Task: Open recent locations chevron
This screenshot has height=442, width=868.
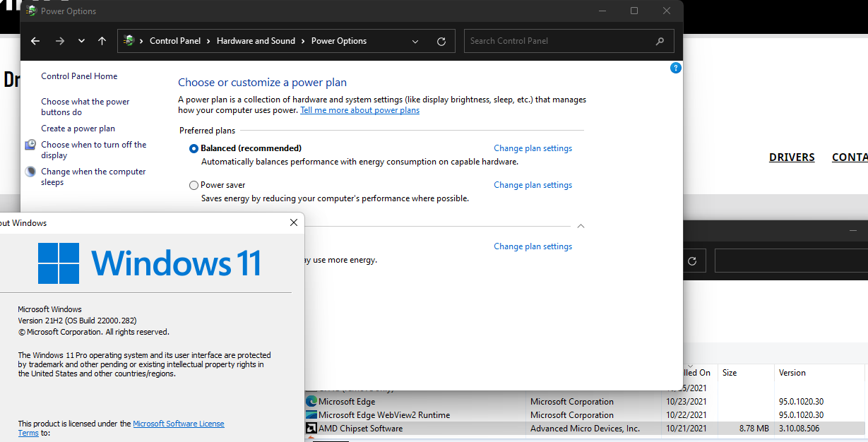Action: pos(82,41)
